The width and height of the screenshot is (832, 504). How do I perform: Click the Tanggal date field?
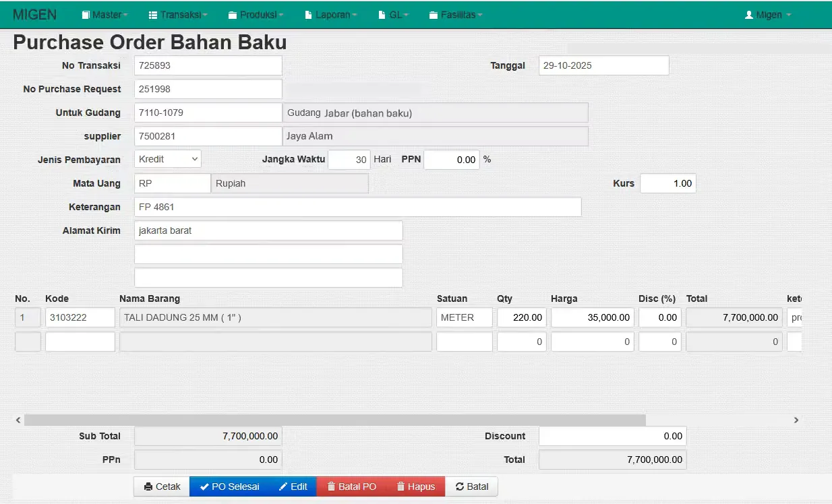[604, 65]
